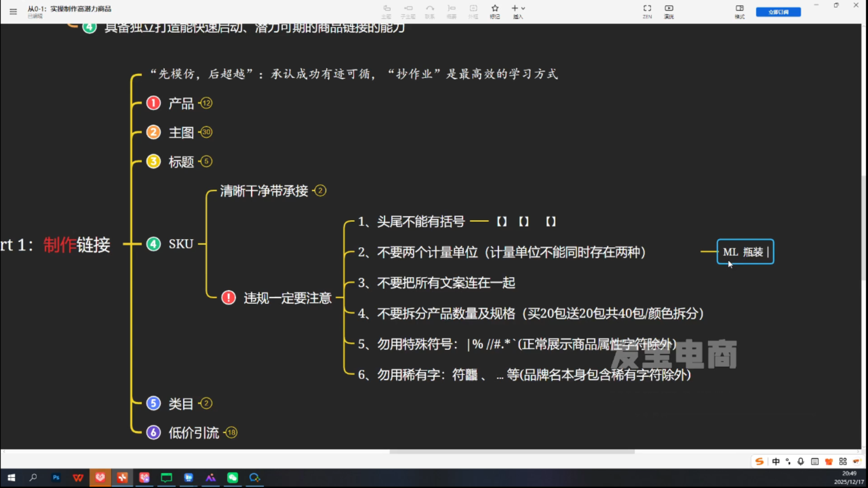Expand 清晰干净带承接 collapsed children

(321, 191)
